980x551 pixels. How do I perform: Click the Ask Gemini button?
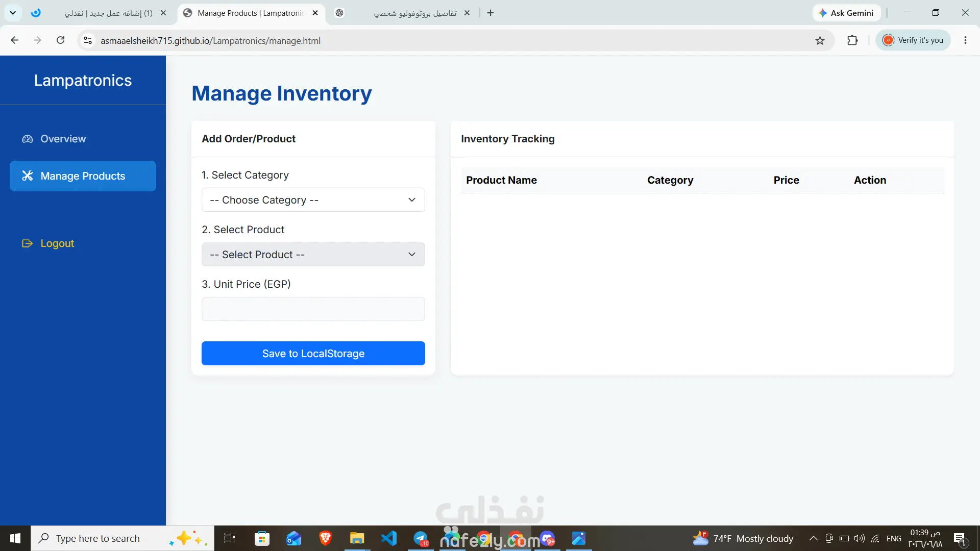click(846, 13)
